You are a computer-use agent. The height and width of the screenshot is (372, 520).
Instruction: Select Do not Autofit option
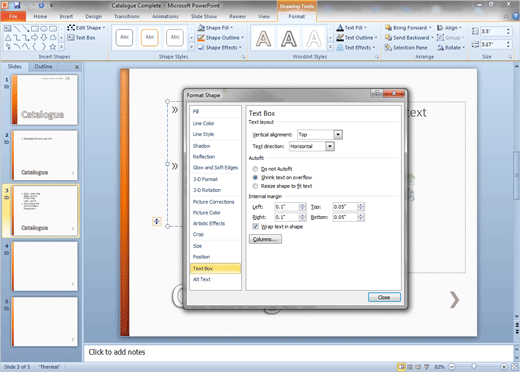[x=255, y=169]
